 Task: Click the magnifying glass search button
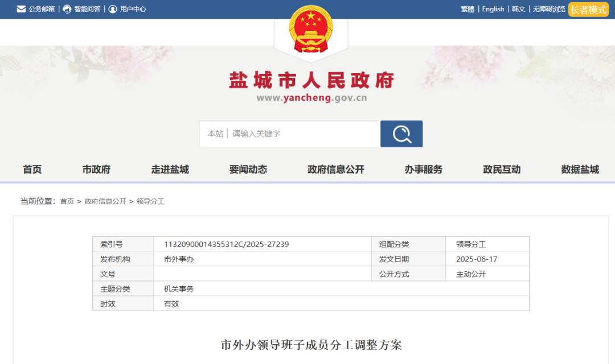click(401, 134)
